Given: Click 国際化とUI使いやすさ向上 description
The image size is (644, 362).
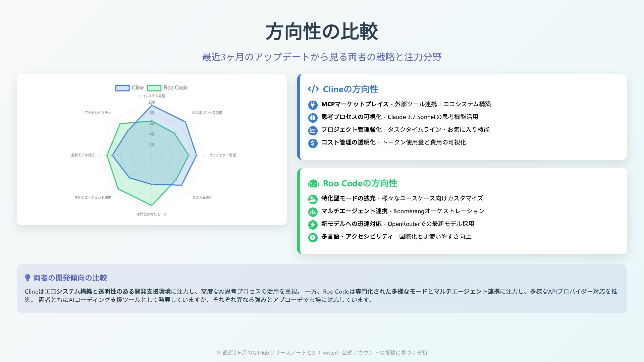Looking at the screenshot, I should point(435,237).
